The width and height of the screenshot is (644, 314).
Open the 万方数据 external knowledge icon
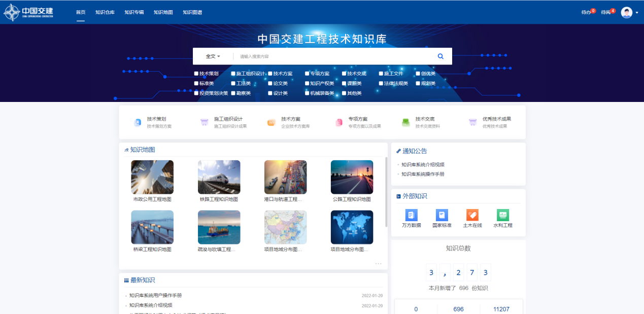(x=411, y=215)
